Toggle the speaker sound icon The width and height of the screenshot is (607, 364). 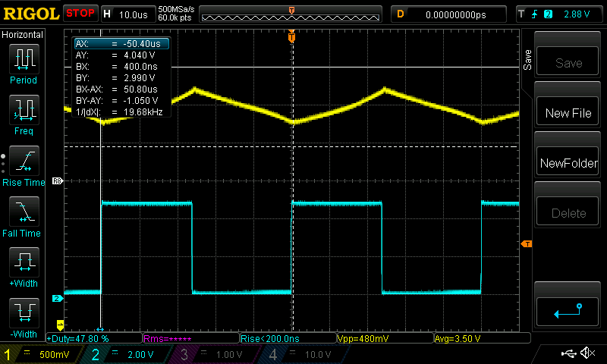pyautogui.click(x=587, y=353)
